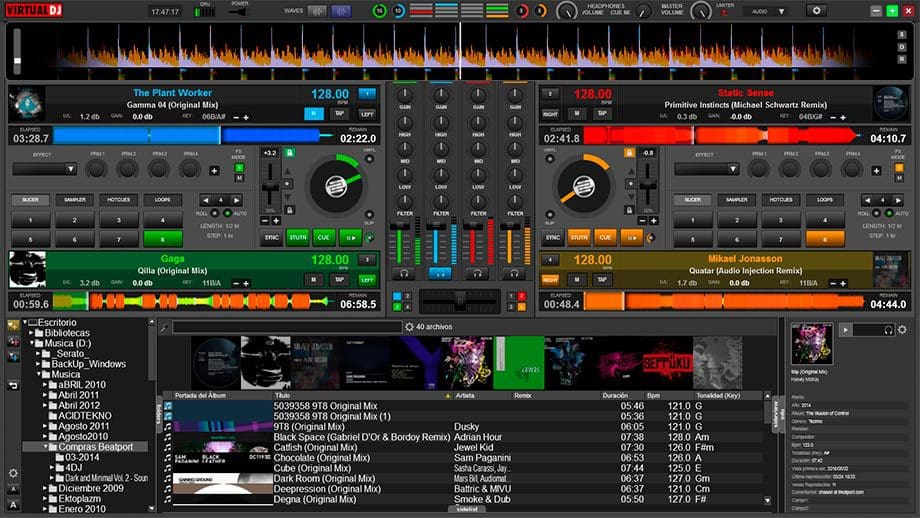Screen dimensions: 920x518
Task: Add an effect slot with right deck plus icon
Action: pos(876,171)
